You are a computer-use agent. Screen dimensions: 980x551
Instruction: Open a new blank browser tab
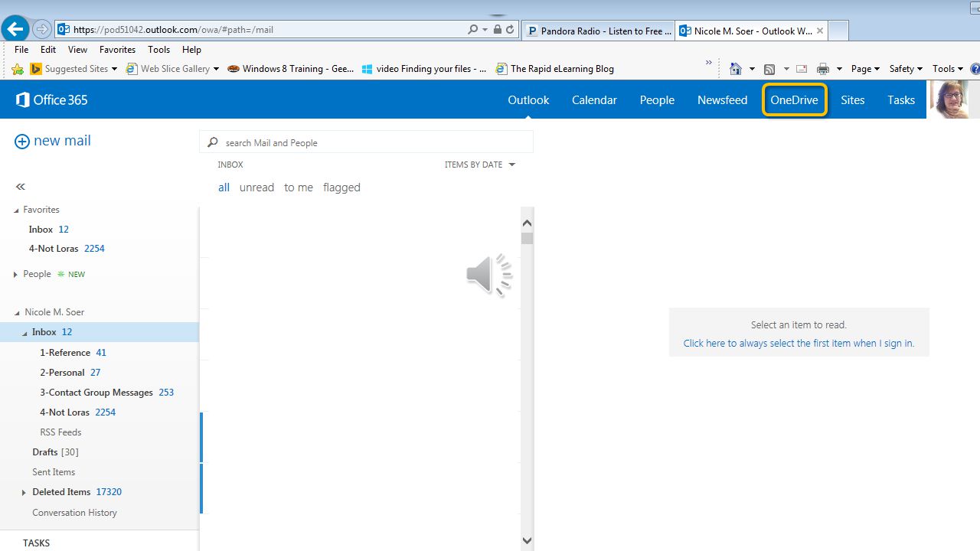coord(838,31)
